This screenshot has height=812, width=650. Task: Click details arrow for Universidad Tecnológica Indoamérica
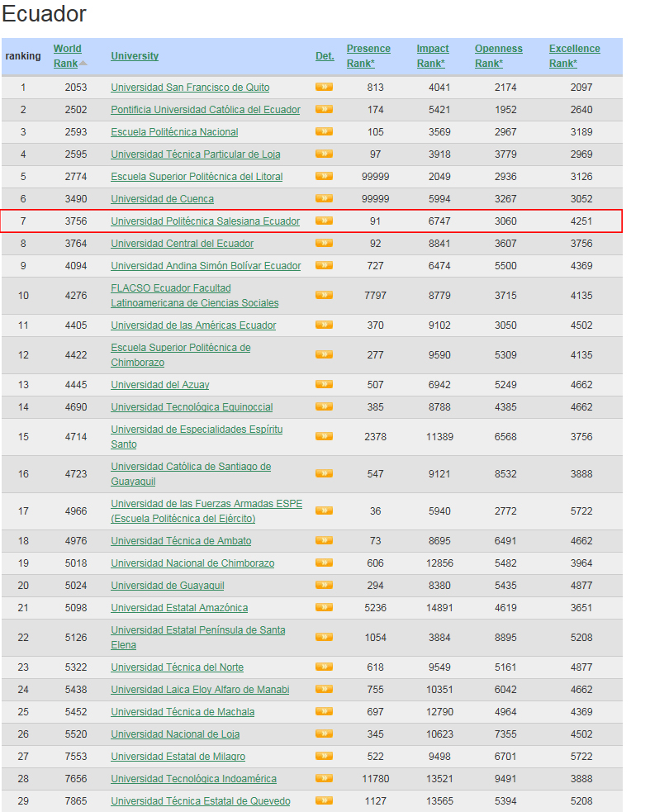click(x=325, y=778)
